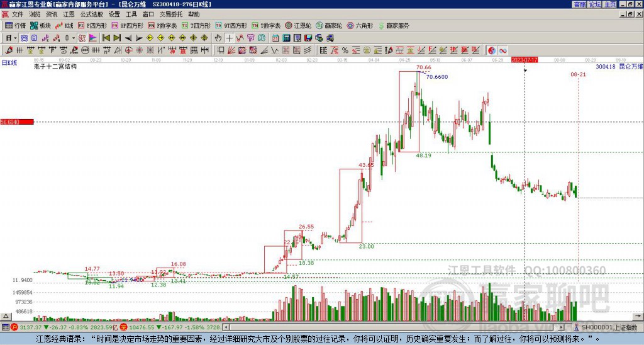The height and width of the screenshot is (345, 644).
Task: Select the circle measurement icon
Action: tap(85, 50)
